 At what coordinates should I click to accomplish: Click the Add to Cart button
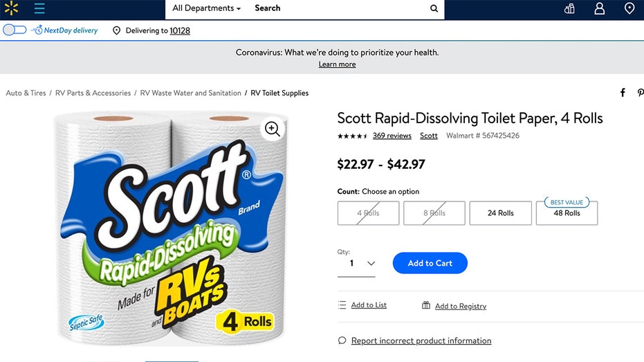(x=430, y=263)
